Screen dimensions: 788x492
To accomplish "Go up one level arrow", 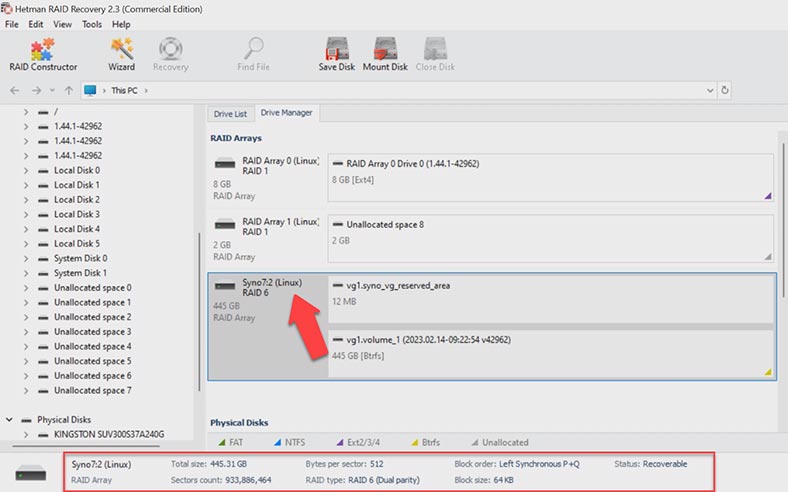I will pos(69,90).
